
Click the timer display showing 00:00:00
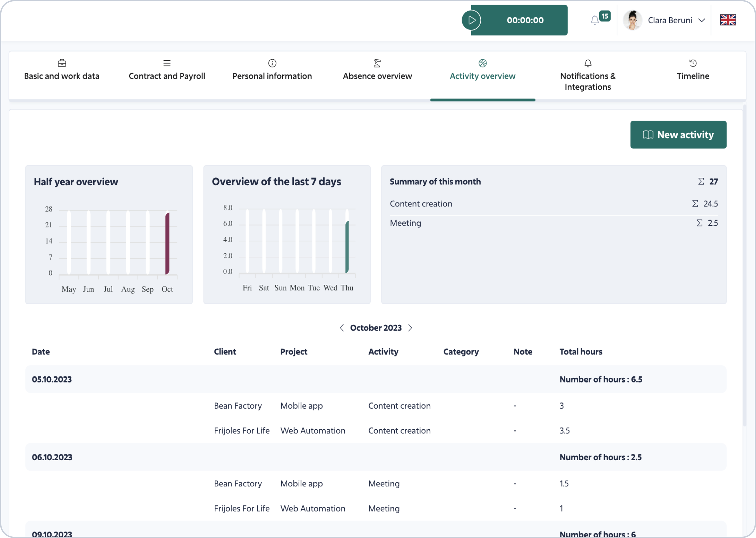click(525, 20)
